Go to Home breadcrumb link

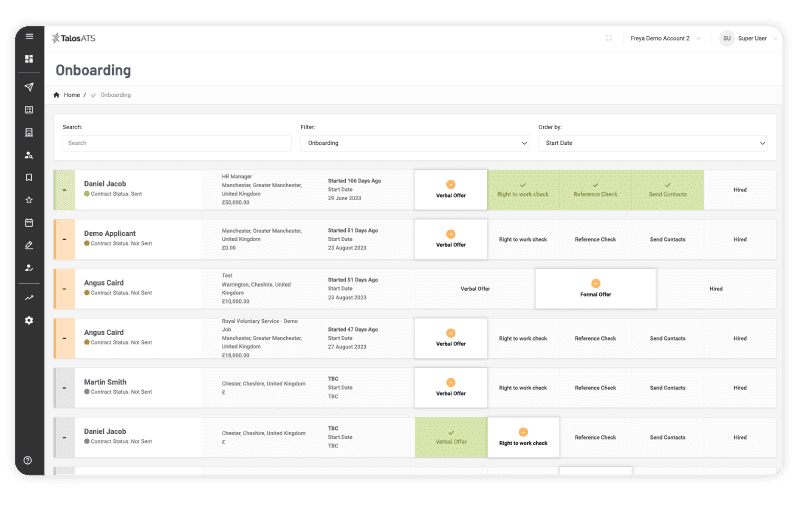72,95
